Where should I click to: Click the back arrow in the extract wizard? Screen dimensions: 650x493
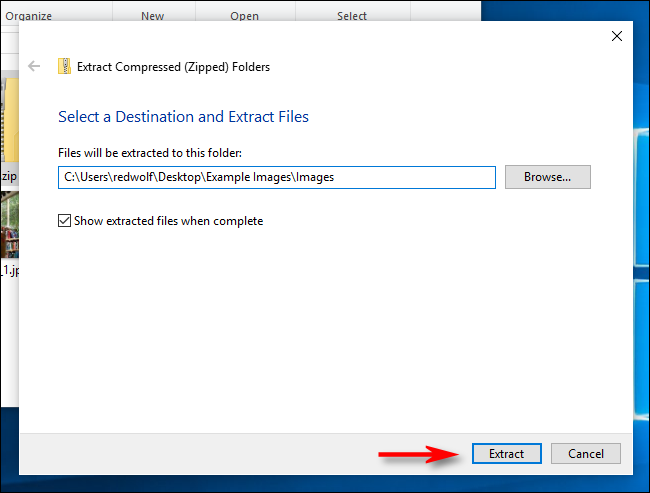coord(35,67)
